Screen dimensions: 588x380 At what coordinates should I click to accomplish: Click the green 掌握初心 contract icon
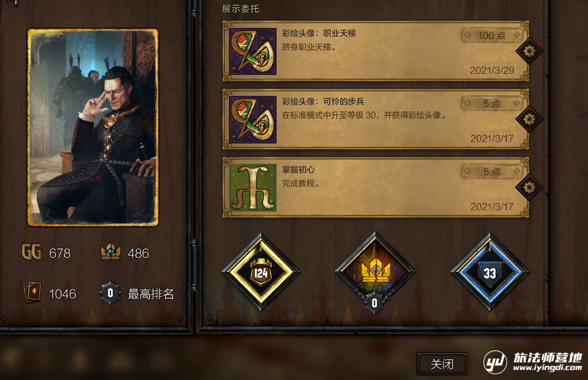click(x=253, y=188)
